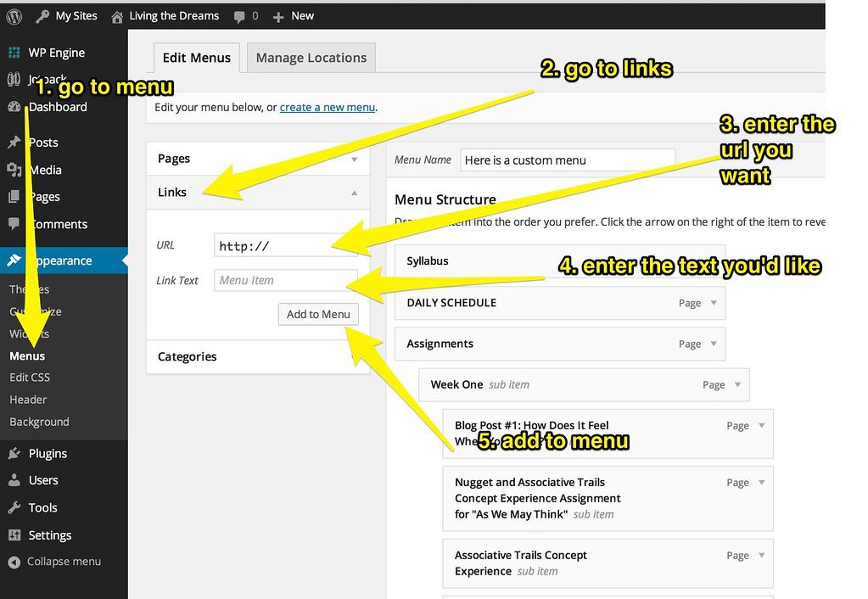Open the Edit CSS submenu item
This screenshot has height=599, width=868.
30,378
